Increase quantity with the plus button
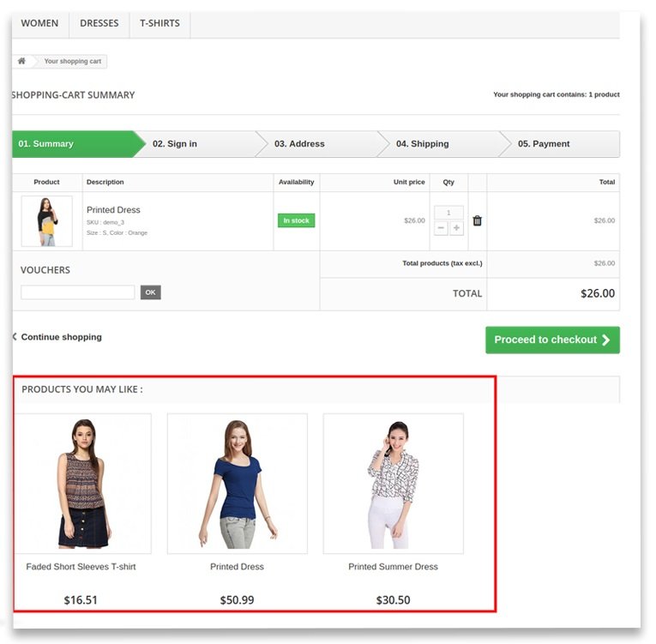 (x=456, y=228)
